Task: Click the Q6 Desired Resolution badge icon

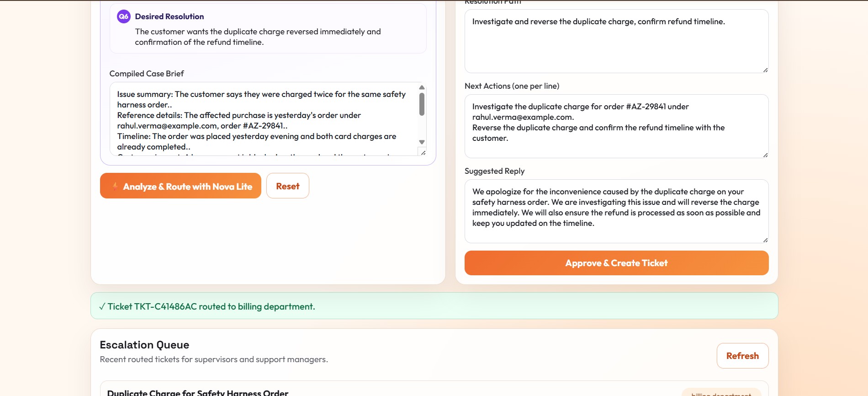Action: [123, 16]
